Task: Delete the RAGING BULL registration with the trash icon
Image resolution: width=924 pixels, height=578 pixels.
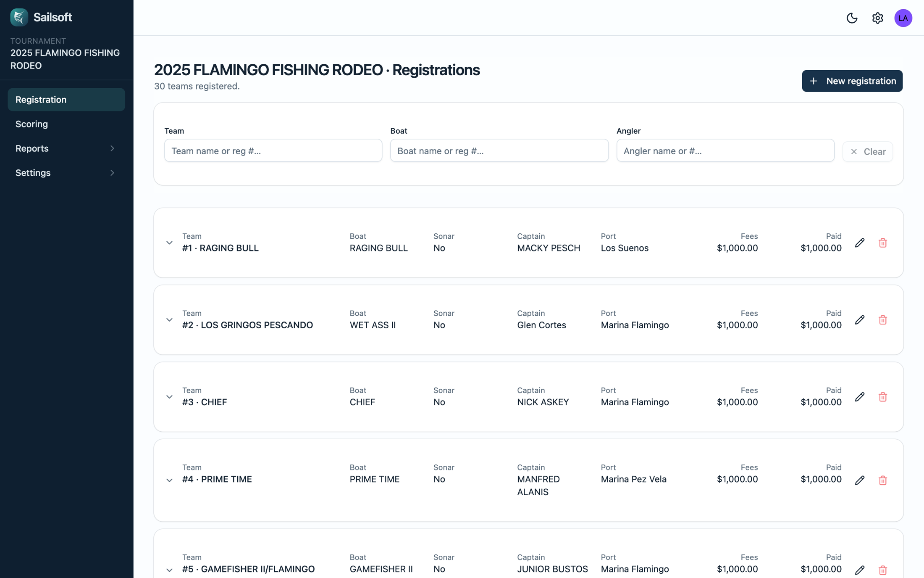Action: pyautogui.click(x=883, y=243)
